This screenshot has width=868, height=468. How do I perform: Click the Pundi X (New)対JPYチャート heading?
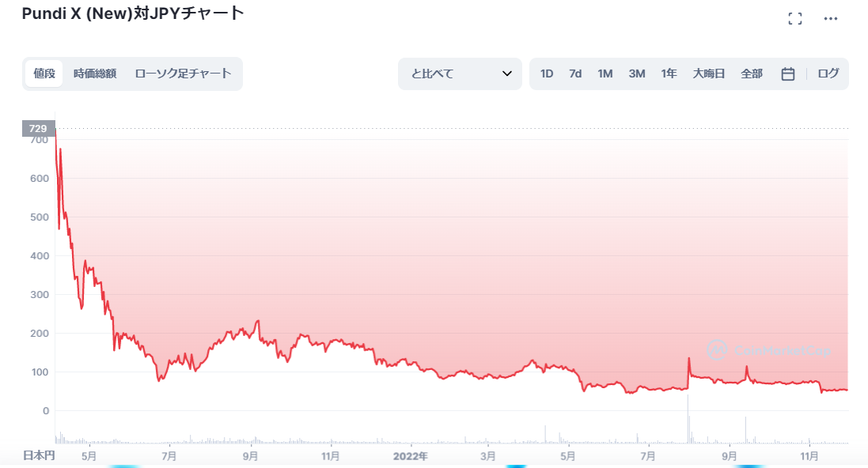coord(133,13)
